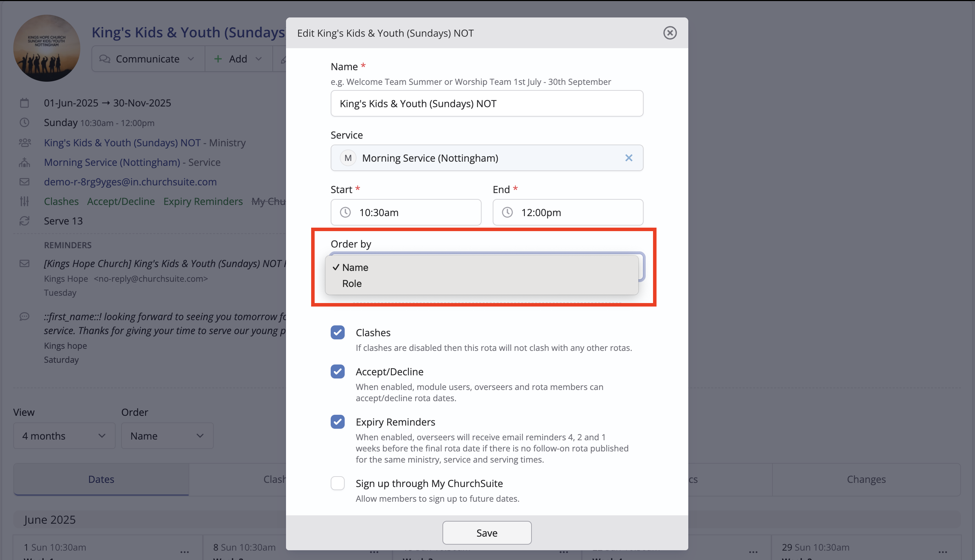
Task: Open the 4 months View dropdown
Action: [x=64, y=435]
